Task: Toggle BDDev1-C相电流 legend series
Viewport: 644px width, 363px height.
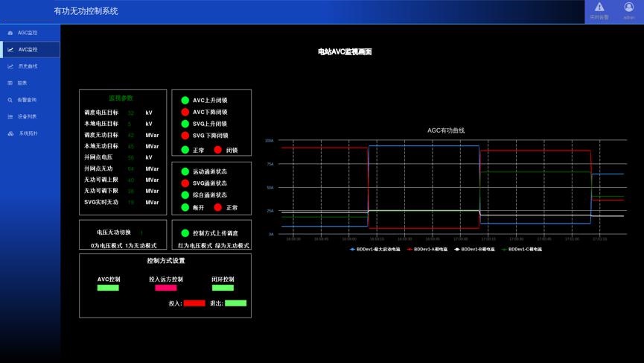Action: pyautogui.click(x=522, y=249)
